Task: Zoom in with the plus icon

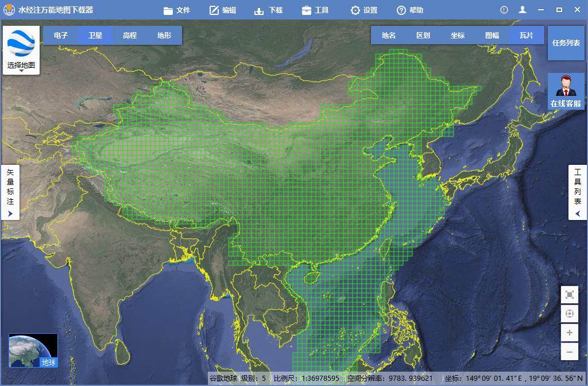Action: tap(569, 333)
